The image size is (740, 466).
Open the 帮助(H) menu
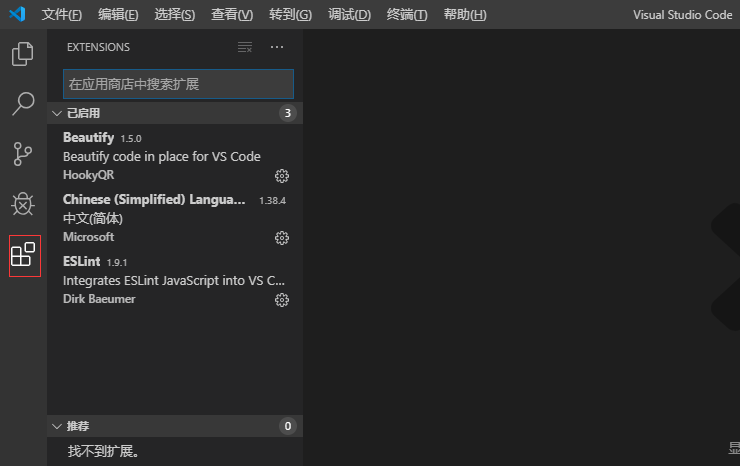465,15
